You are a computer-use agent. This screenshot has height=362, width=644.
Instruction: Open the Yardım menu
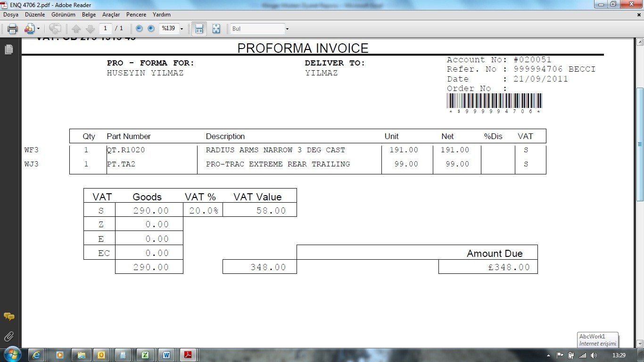pyautogui.click(x=162, y=15)
